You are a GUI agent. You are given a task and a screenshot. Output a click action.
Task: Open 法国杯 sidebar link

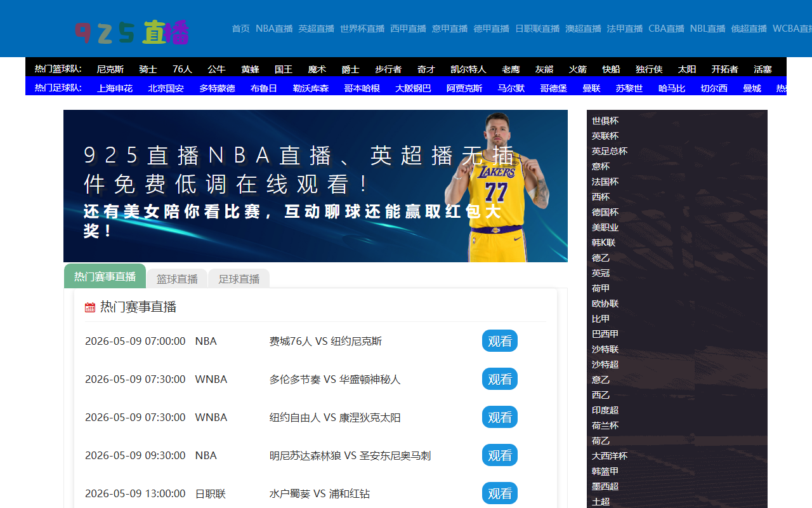tap(605, 182)
